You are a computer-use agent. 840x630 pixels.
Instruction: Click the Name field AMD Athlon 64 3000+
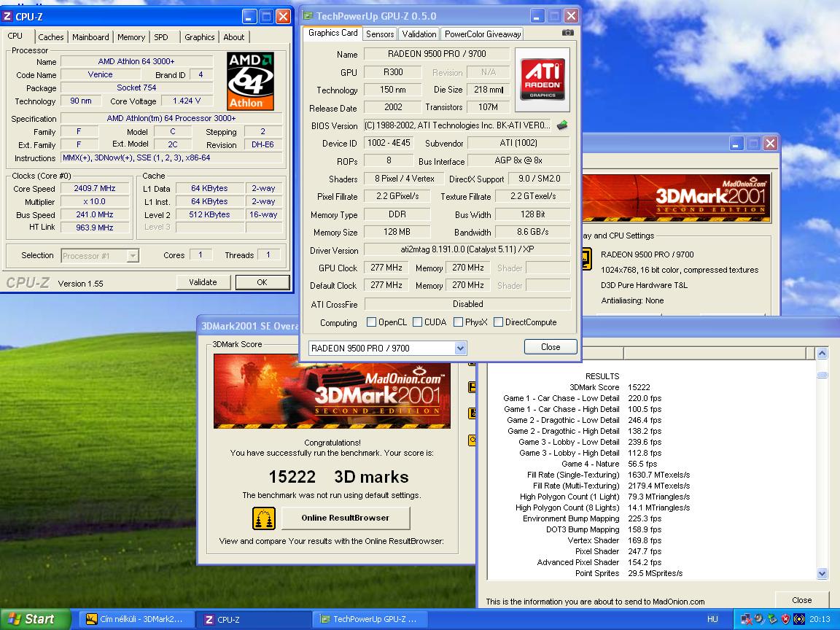tap(136, 61)
